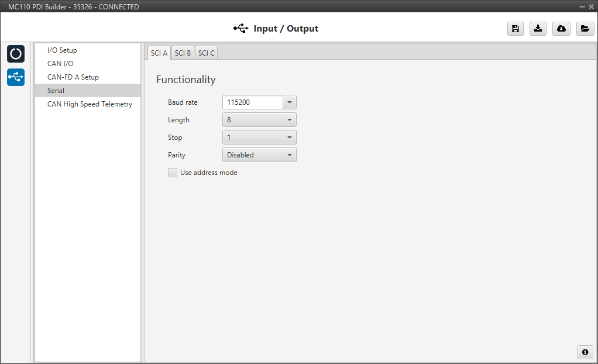
Task: Click the download-to-drive icon in header
Action: point(538,29)
